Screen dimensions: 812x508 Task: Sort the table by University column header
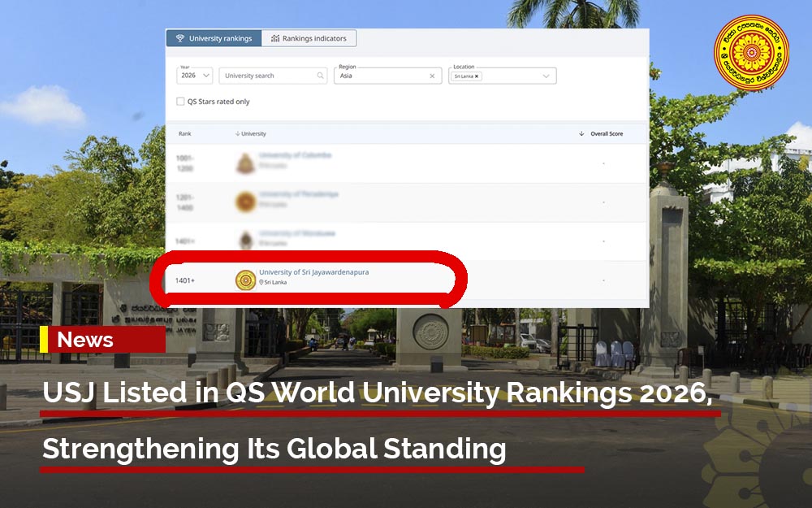pyautogui.click(x=252, y=133)
